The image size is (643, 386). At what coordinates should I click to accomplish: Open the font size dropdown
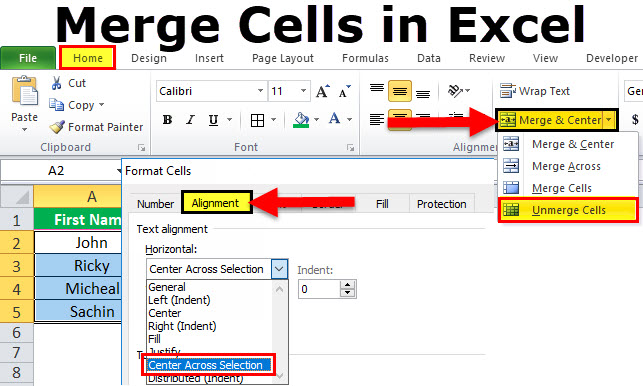[303, 91]
